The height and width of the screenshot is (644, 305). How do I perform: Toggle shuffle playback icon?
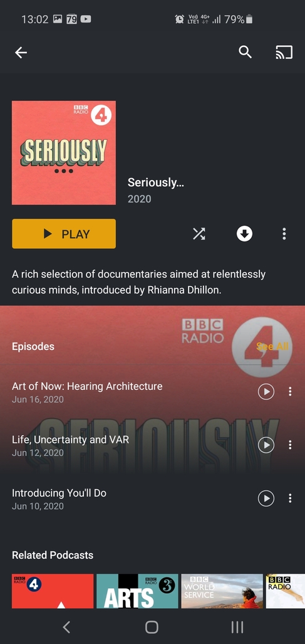199,234
